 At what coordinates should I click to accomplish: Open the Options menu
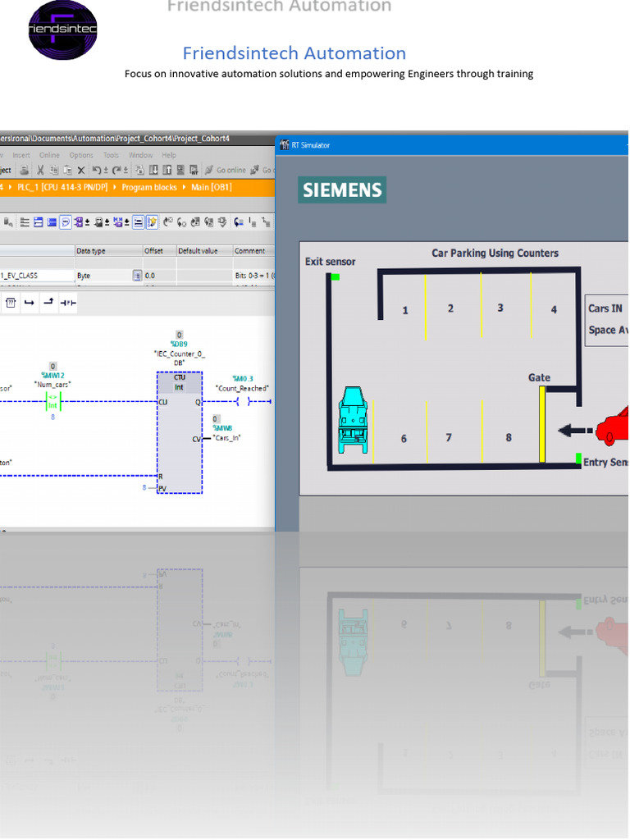click(x=81, y=155)
